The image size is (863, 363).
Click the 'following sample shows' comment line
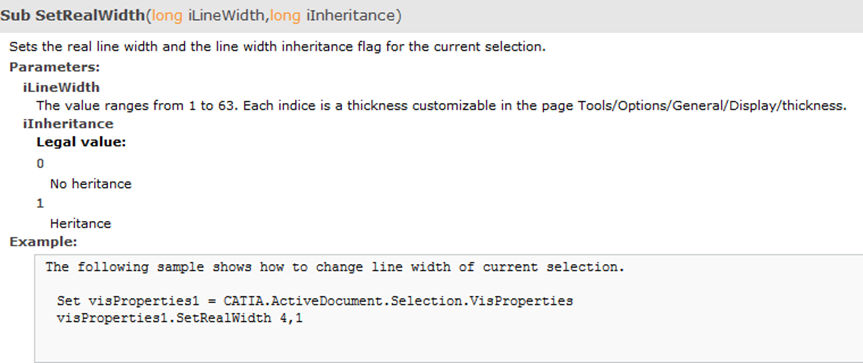[335, 267]
